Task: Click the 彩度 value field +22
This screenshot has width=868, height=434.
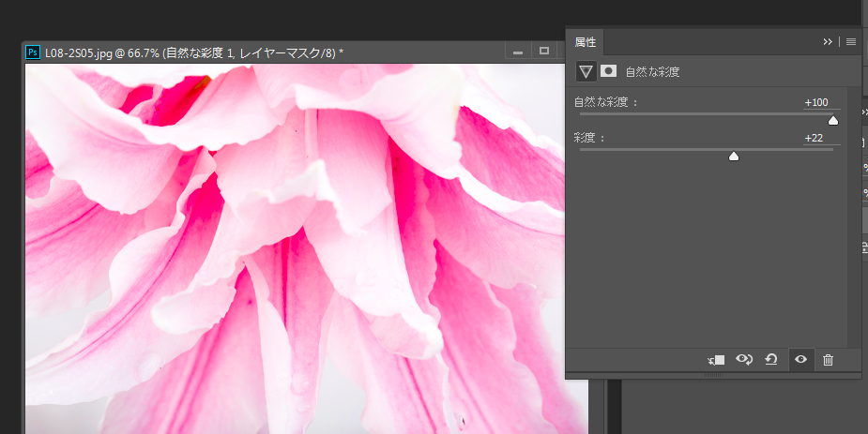Action: coord(820,138)
